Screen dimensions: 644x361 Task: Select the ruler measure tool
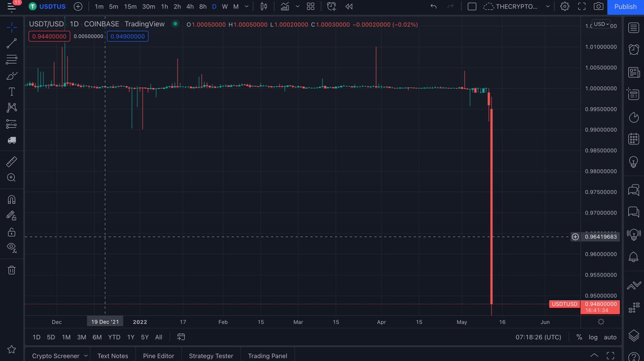pos(11,161)
